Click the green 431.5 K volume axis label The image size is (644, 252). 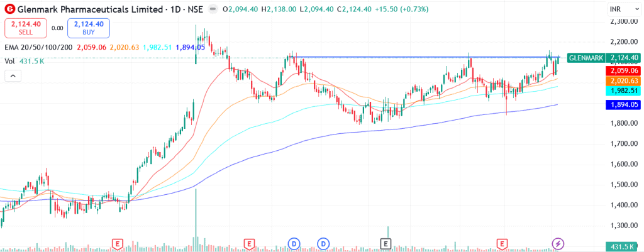(x=623, y=247)
